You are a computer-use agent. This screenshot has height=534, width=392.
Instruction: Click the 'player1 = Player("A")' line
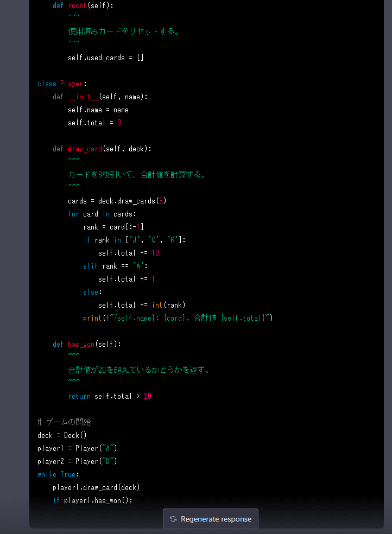point(77,448)
